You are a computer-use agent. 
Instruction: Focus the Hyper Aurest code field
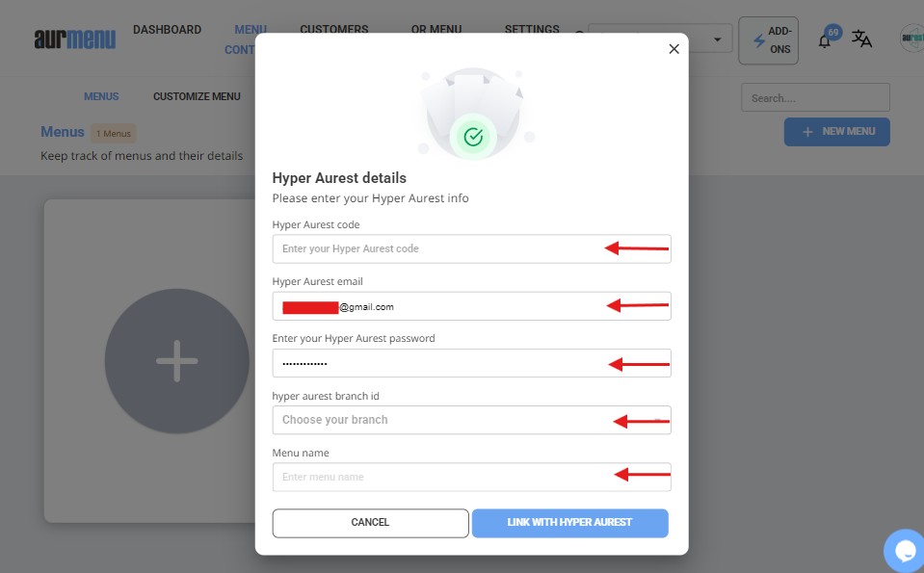[438, 248]
